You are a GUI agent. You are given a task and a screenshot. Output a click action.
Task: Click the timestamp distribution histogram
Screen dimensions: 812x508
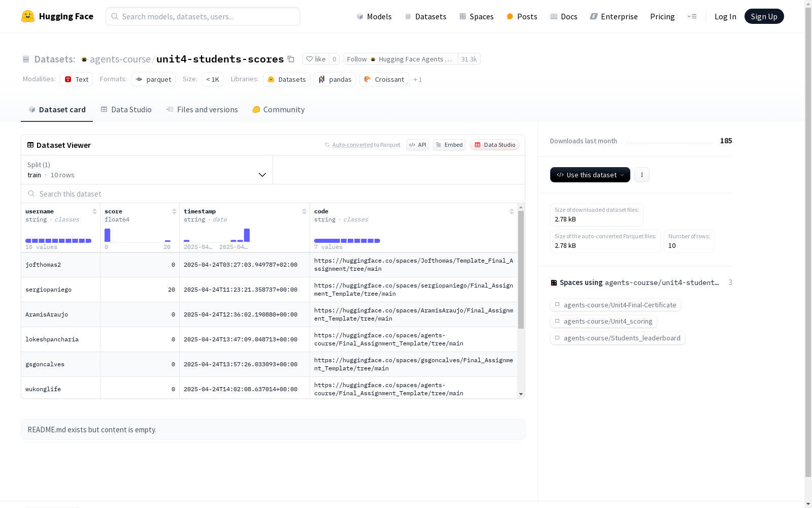217,235
